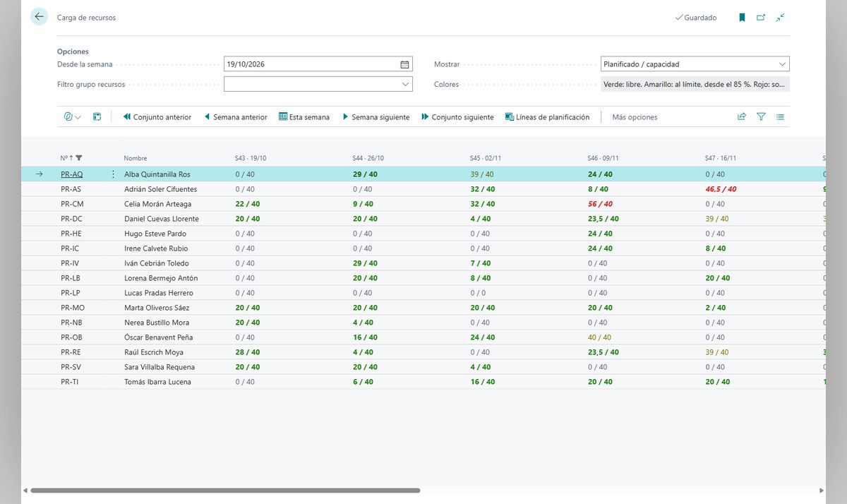This screenshot has width=847, height=504.
Task: Click the 40 / 40 cell for Óscar Benavent
Action: pos(599,337)
